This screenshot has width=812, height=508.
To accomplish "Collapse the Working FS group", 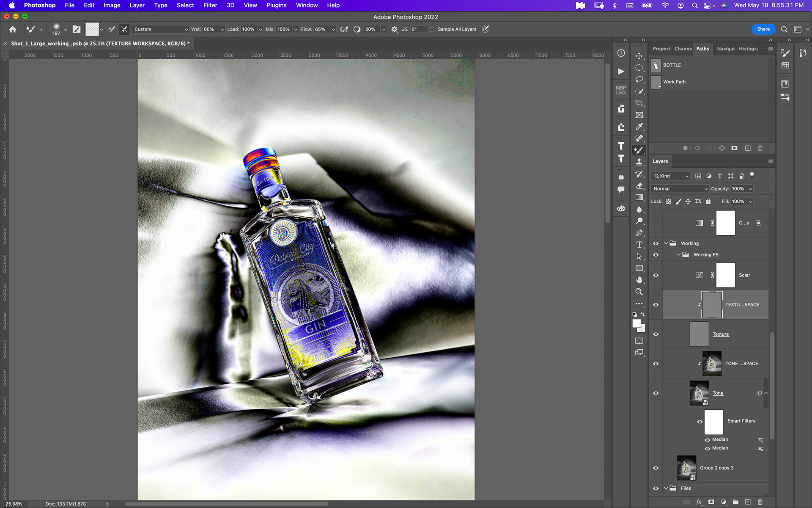I will 679,255.
